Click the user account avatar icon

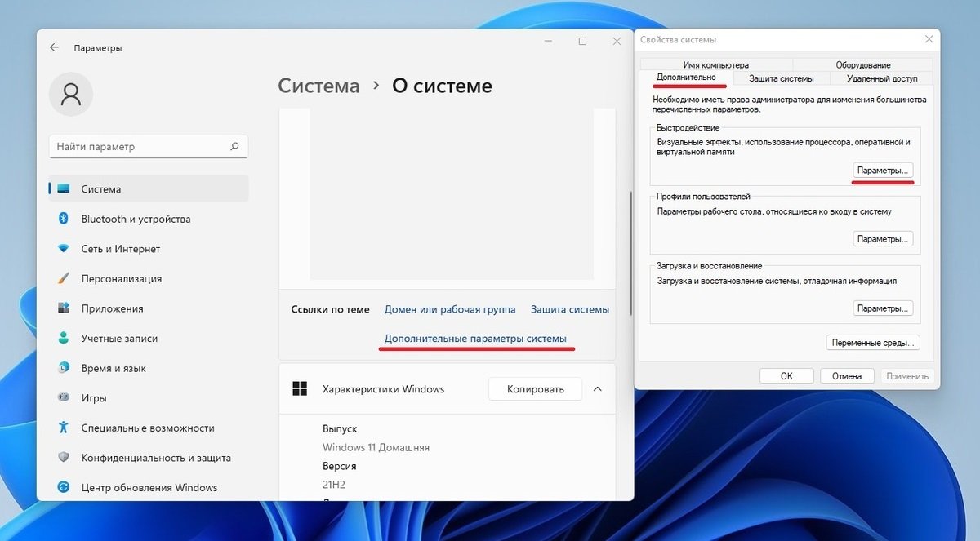[71, 95]
